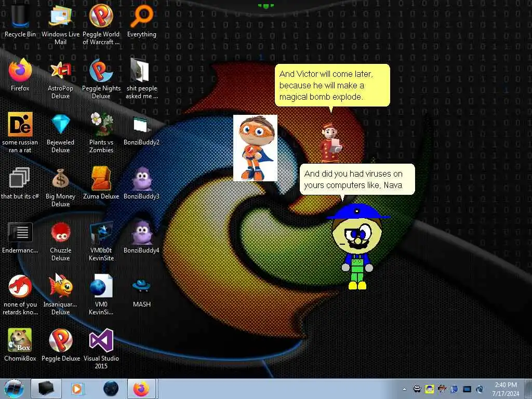Click the dark globe browser taskbar icon
The width and height of the screenshot is (532, 399).
(x=111, y=389)
